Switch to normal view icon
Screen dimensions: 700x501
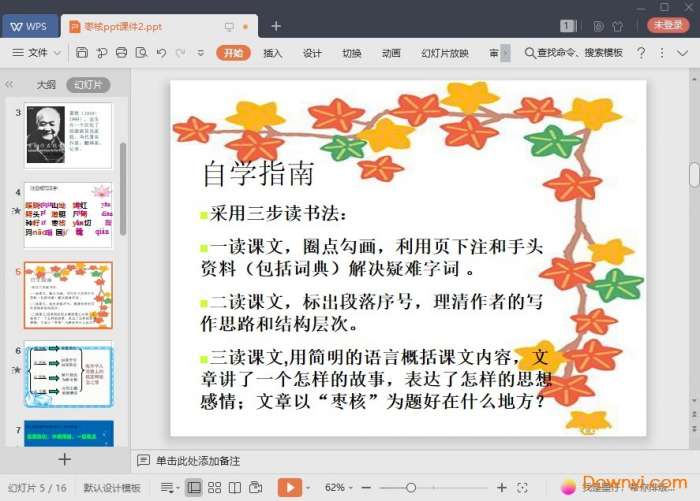(194, 488)
